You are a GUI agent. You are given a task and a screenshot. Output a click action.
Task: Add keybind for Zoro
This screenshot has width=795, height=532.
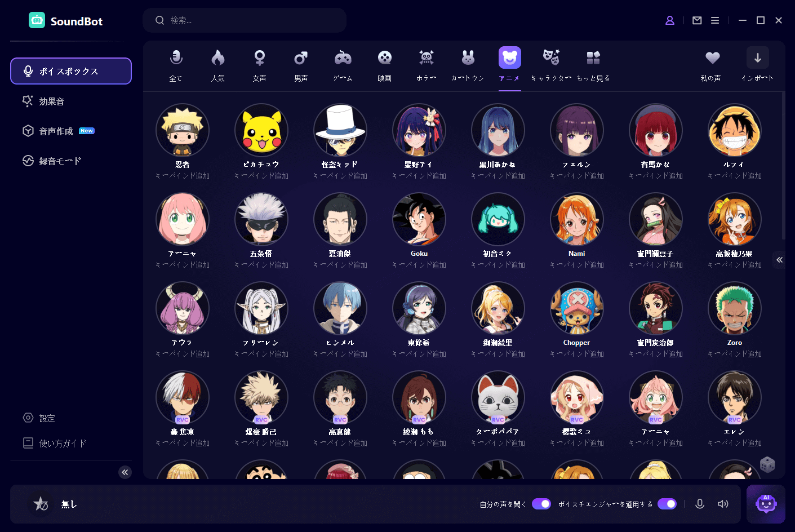pyautogui.click(x=735, y=354)
